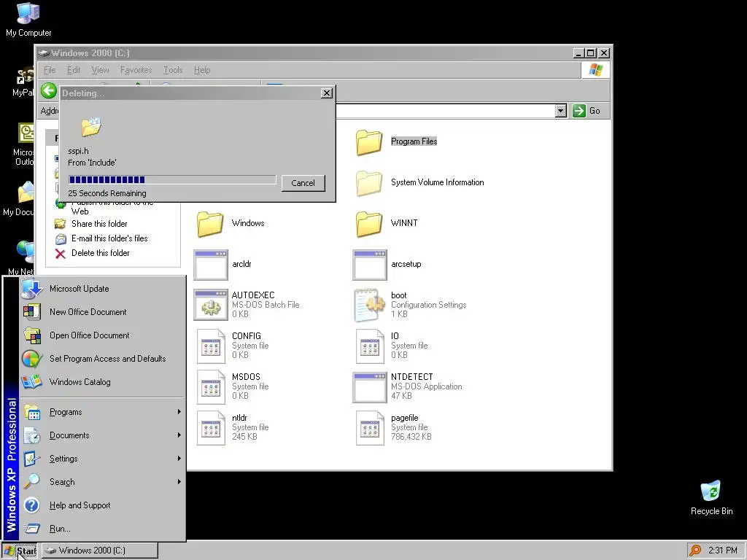Open the View menu
Viewport: 747px width, 560px height.
click(100, 70)
